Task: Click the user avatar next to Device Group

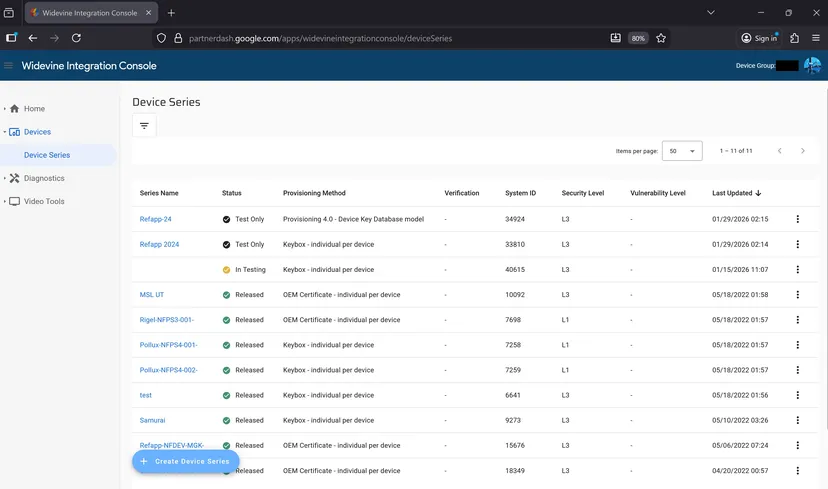Action: click(812, 65)
